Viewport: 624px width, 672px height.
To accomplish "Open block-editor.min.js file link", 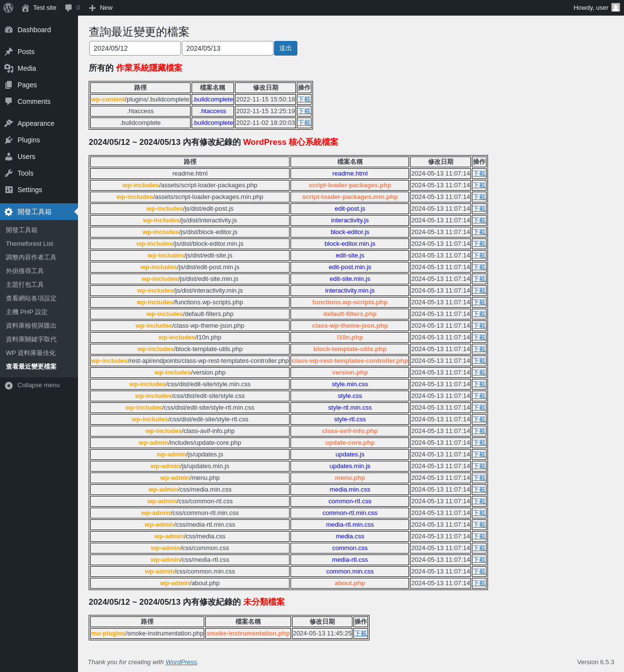I will tap(350, 244).
